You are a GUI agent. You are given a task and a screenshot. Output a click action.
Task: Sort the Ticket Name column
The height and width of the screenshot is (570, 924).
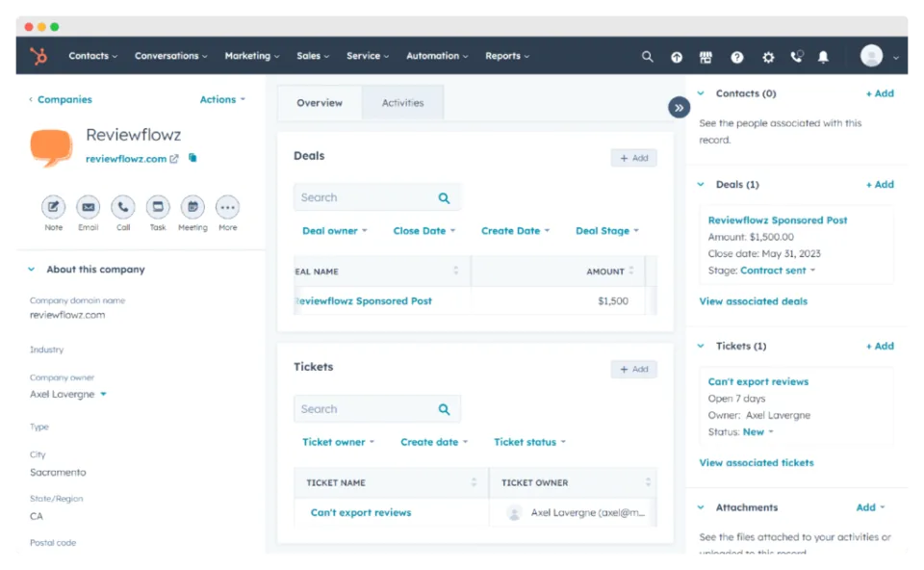(474, 482)
